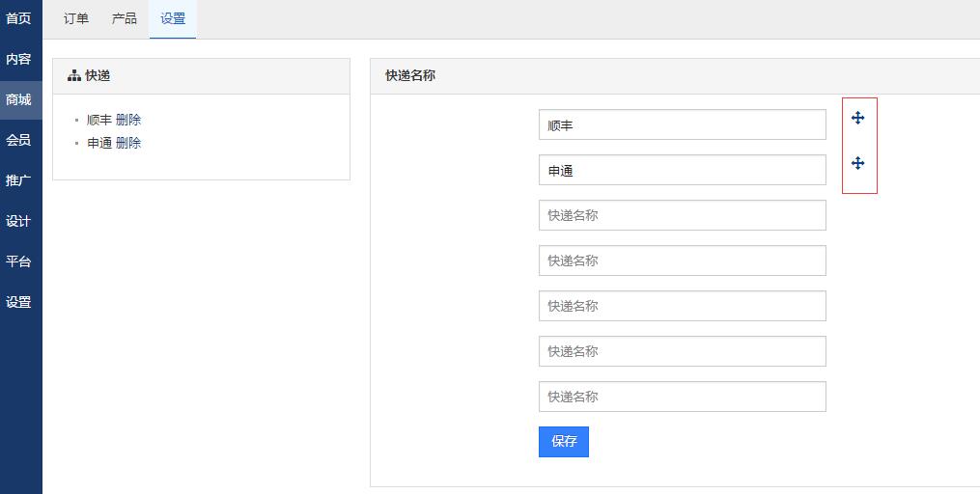Delete the 申通 courier entry
The height and width of the screenshot is (494, 980).
pyautogui.click(x=128, y=143)
